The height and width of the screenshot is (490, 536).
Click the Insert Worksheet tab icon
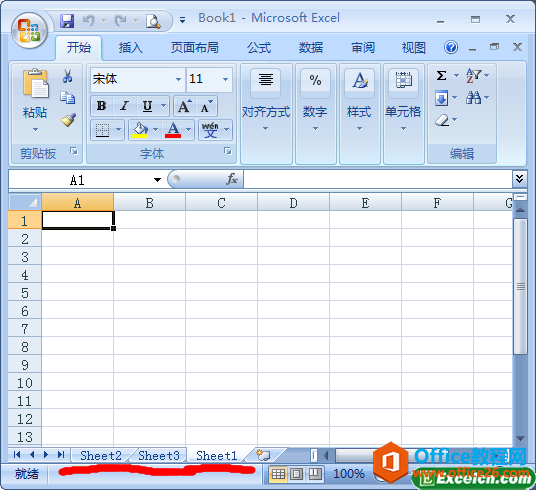(x=263, y=455)
